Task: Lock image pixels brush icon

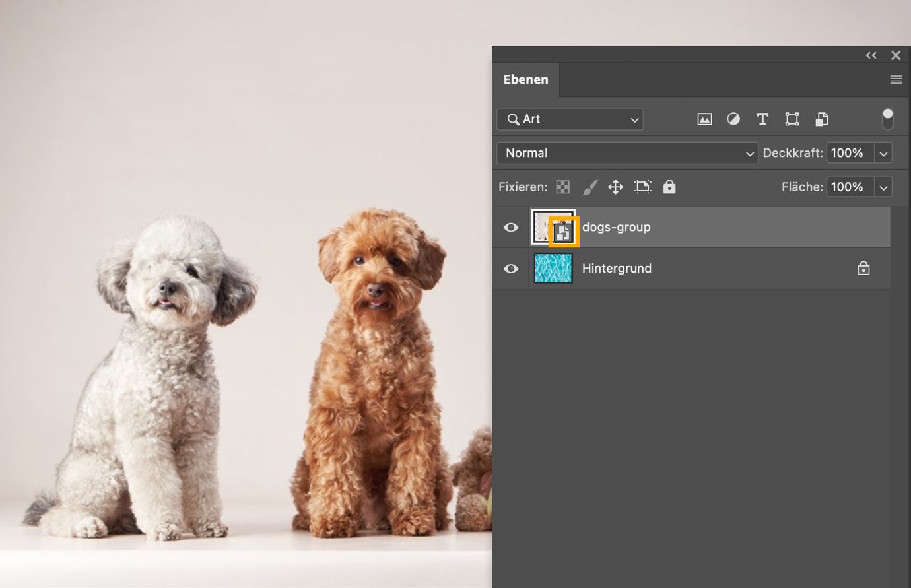Action: (x=590, y=187)
